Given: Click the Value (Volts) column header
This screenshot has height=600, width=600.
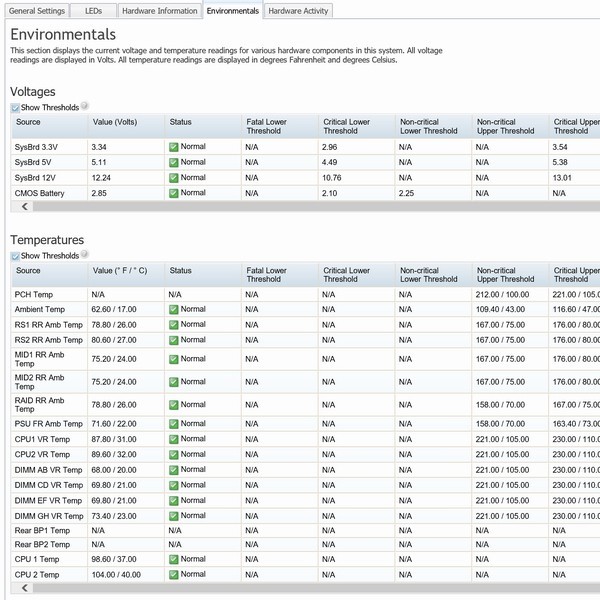Looking at the screenshot, I should 126,126.
